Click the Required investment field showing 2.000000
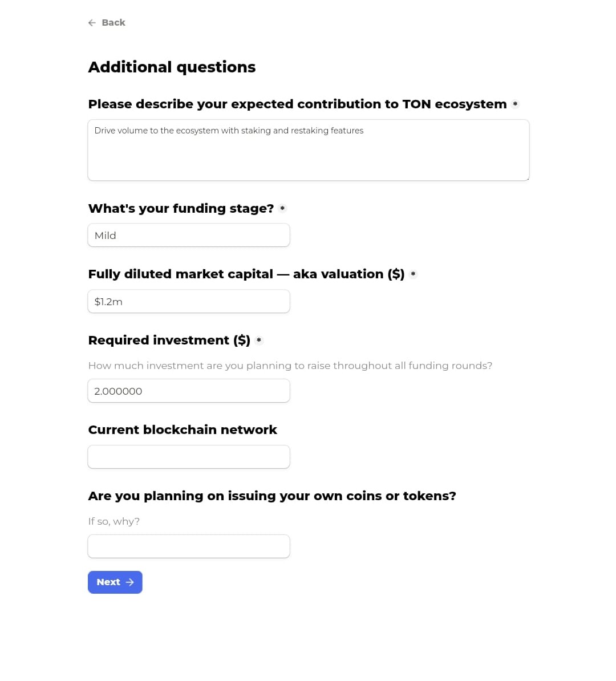Screen dimensions: 616x681 [x=189, y=391]
